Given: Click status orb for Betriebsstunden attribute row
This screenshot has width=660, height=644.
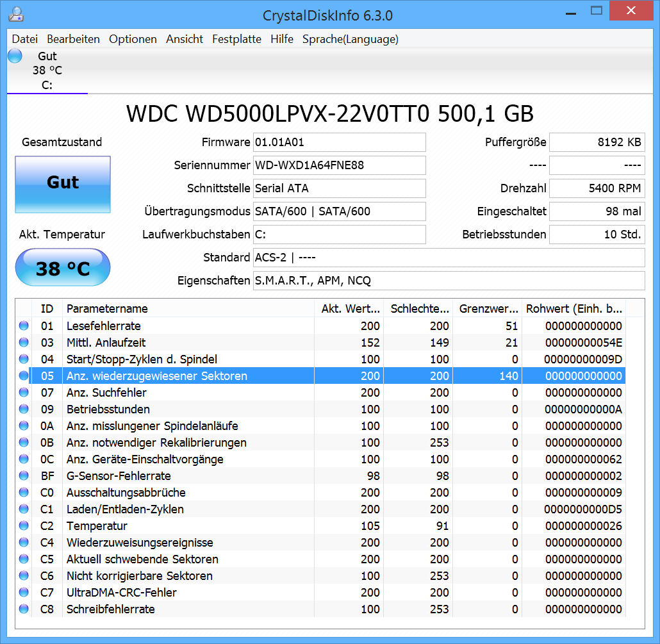Looking at the screenshot, I should (24, 409).
